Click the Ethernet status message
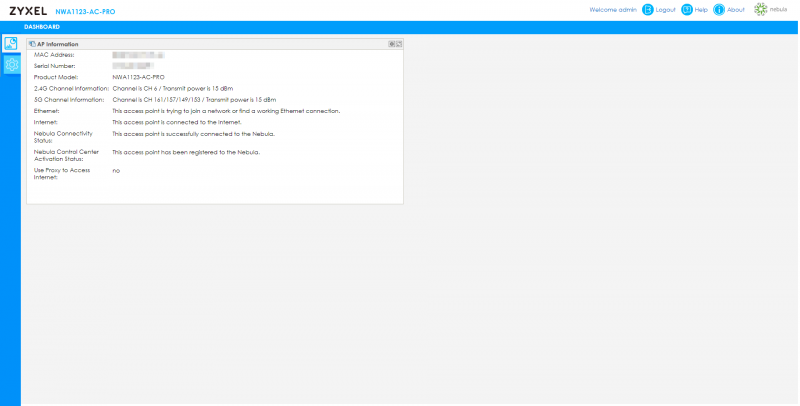Screen dimensions: 800x406 coord(226,111)
